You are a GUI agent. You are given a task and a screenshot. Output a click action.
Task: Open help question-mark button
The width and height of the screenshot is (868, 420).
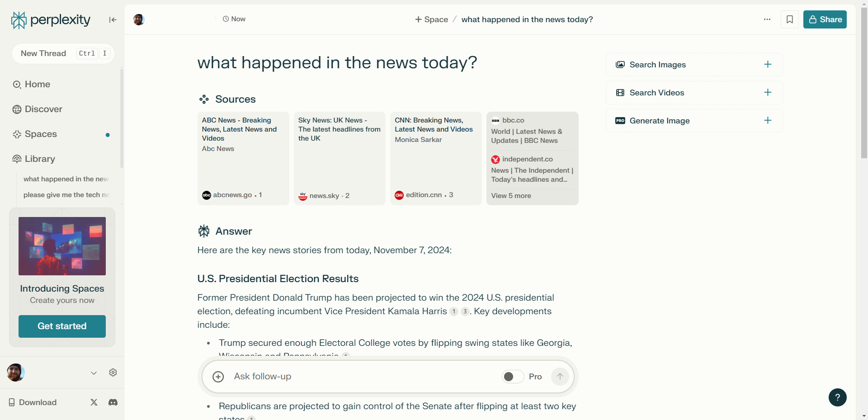click(837, 397)
